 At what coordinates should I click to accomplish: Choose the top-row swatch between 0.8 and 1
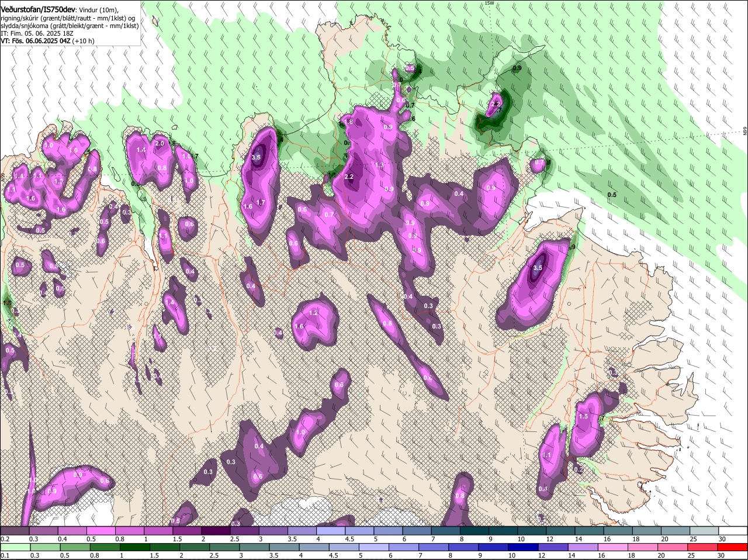point(129,531)
